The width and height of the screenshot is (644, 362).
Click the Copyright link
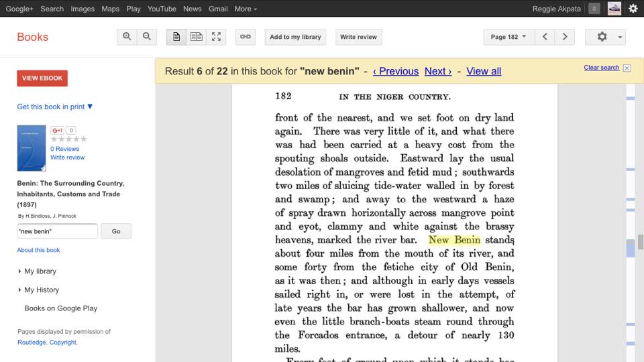63,343
